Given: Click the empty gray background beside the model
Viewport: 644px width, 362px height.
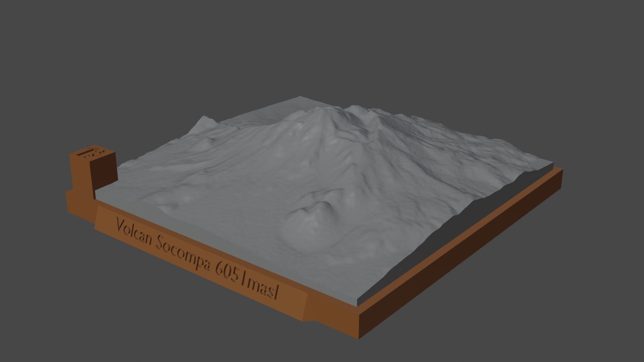Looking at the screenshot, I should click(x=570, y=67).
